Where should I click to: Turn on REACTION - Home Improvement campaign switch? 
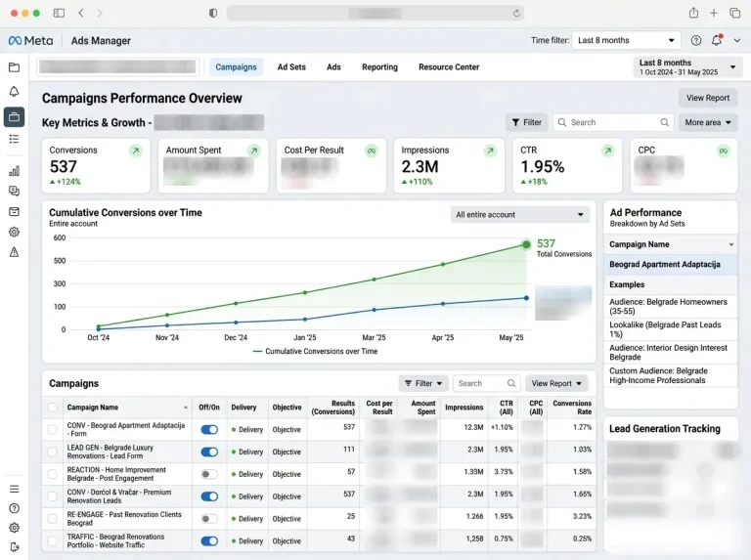click(x=209, y=474)
